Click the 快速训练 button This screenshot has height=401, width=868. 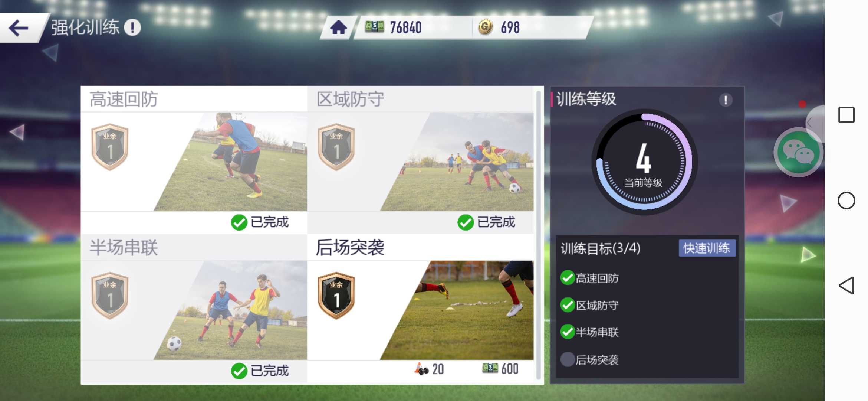707,248
